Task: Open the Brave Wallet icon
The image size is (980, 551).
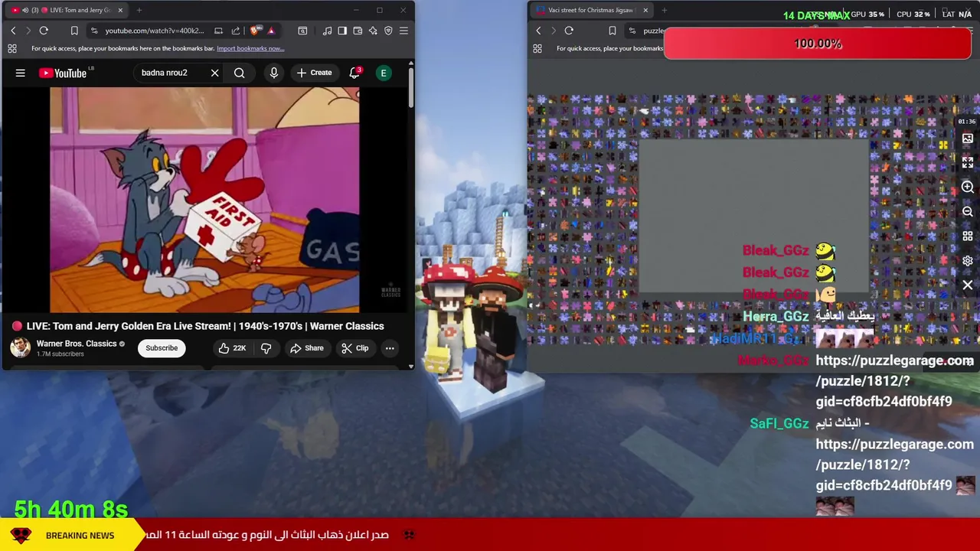Action: pyautogui.click(x=358, y=31)
